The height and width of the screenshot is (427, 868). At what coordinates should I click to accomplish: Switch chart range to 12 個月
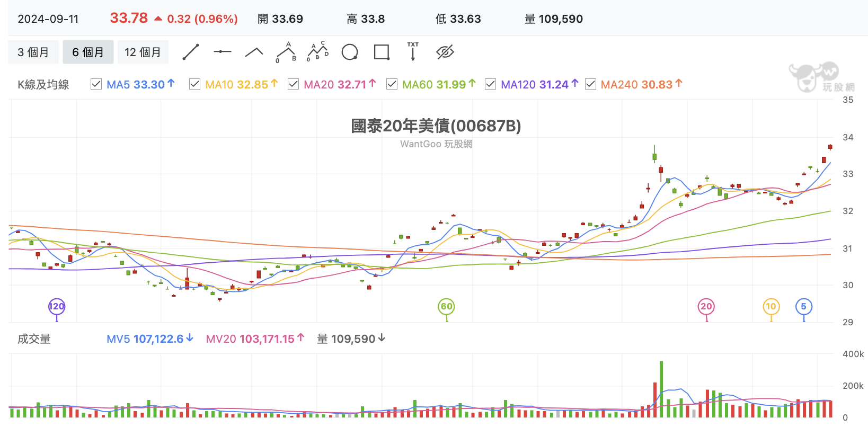[143, 52]
